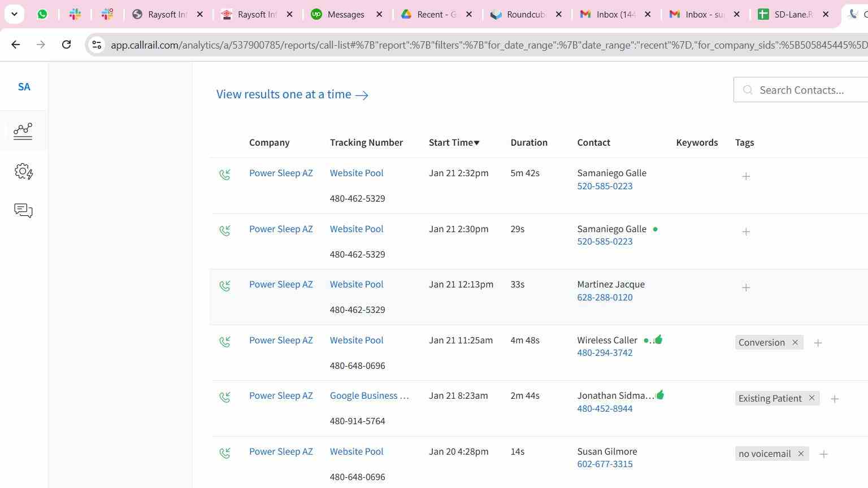Click the Duration column header
Screen dimensions: 868x488
(x=529, y=142)
